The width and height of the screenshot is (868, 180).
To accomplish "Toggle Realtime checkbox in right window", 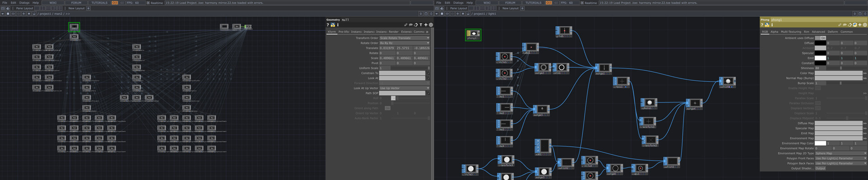I will click(x=582, y=3).
